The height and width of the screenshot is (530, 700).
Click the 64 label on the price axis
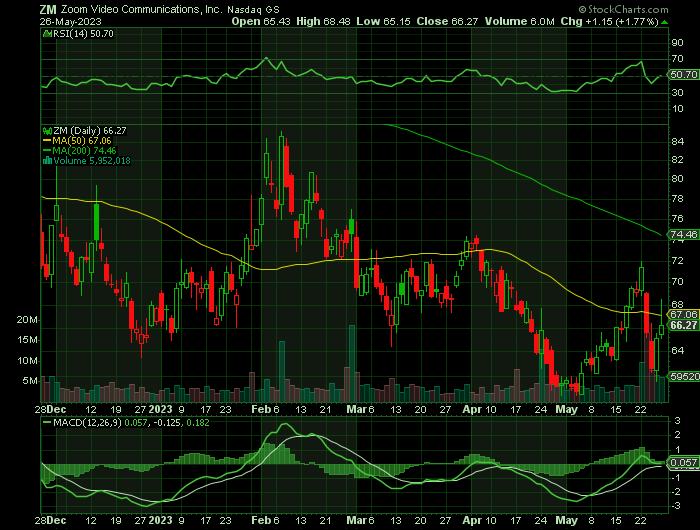pyautogui.click(x=677, y=351)
